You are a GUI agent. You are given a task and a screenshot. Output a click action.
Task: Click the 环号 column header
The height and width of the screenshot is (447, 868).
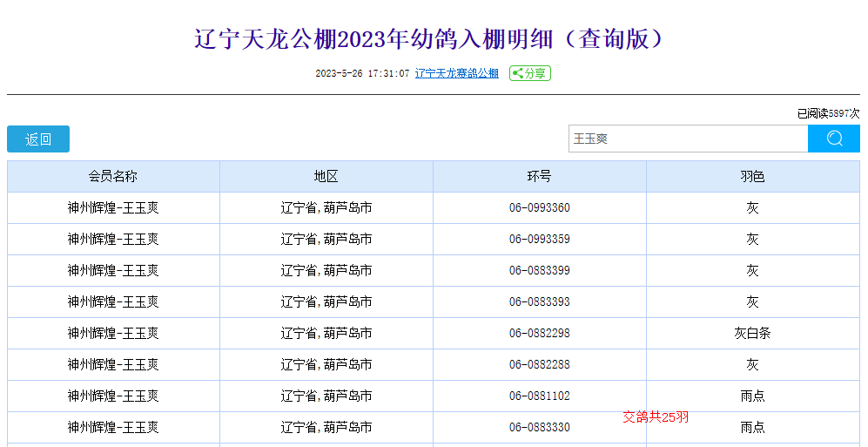pos(540,176)
